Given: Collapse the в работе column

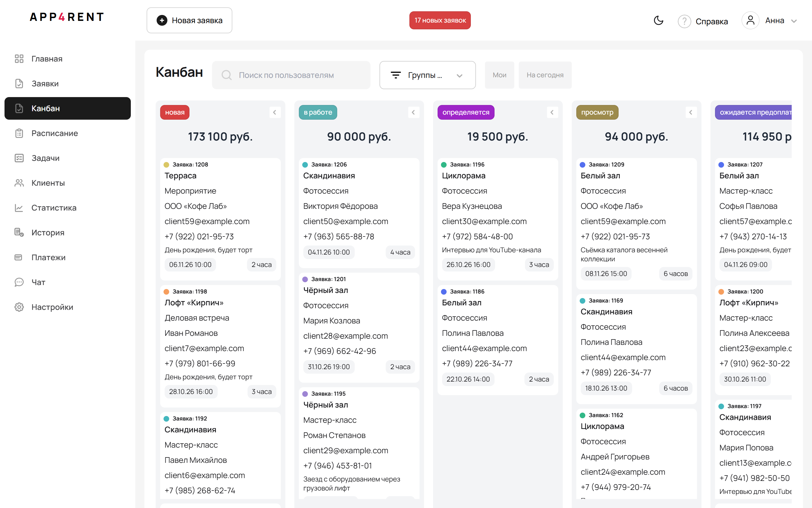Looking at the screenshot, I should pyautogui.click(x=413, y=112).
